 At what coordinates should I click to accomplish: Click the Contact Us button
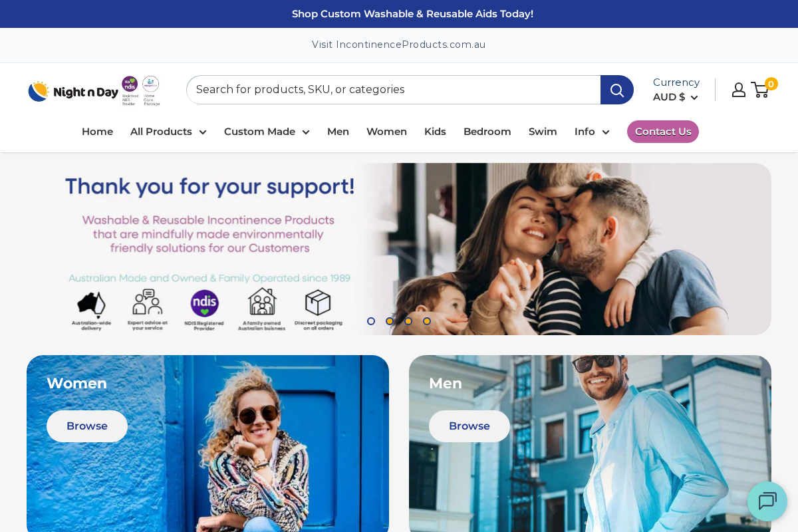663,132
